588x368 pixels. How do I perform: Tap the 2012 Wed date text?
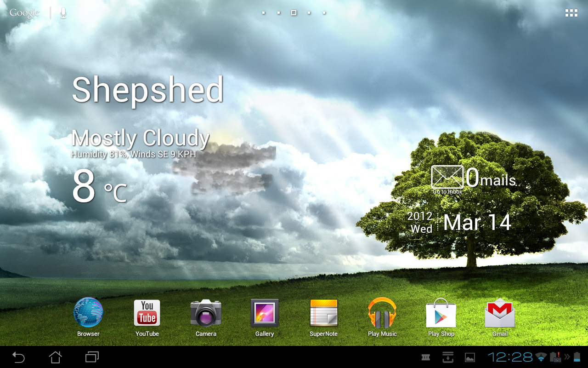[x=420, y=223]
